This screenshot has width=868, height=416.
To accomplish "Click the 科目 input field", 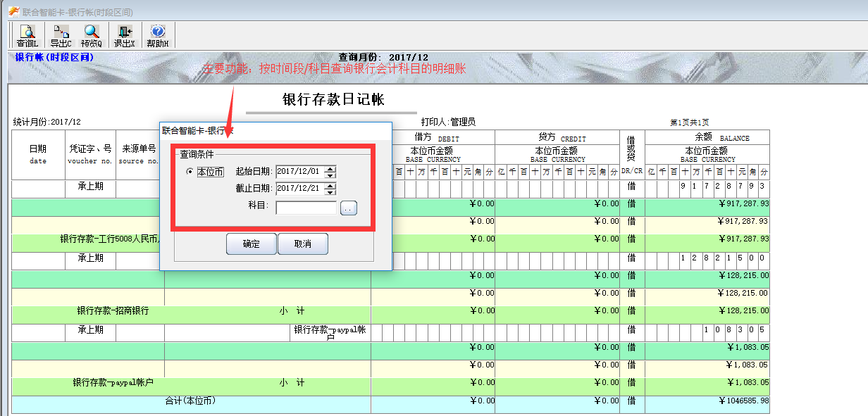I will click(306, 208).
